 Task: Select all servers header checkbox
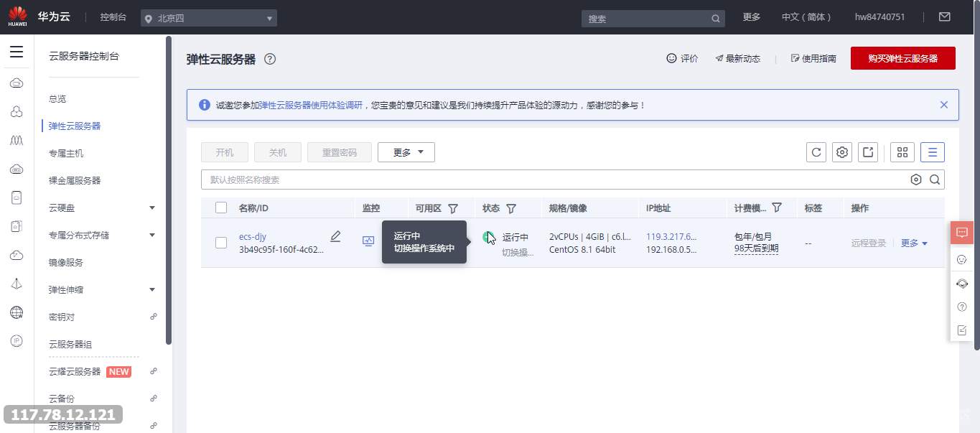(221, 208)
